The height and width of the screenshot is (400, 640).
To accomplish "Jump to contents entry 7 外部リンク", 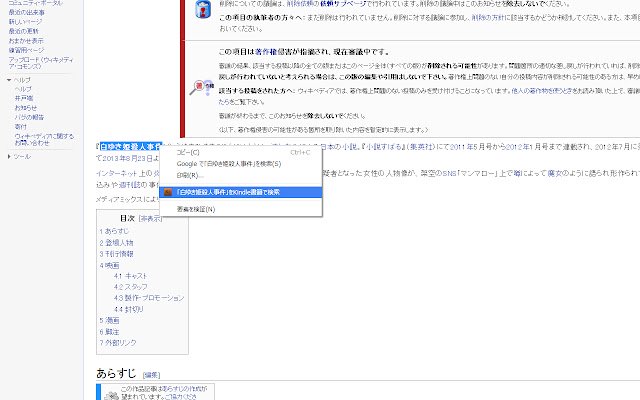I will click(118, 343).
